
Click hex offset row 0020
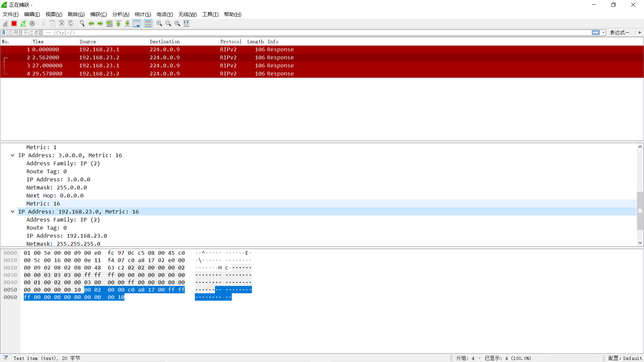10,268
